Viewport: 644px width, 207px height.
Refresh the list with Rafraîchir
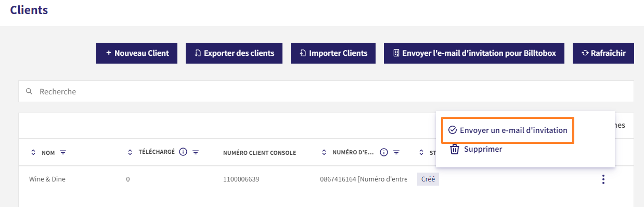click(603, 53)
